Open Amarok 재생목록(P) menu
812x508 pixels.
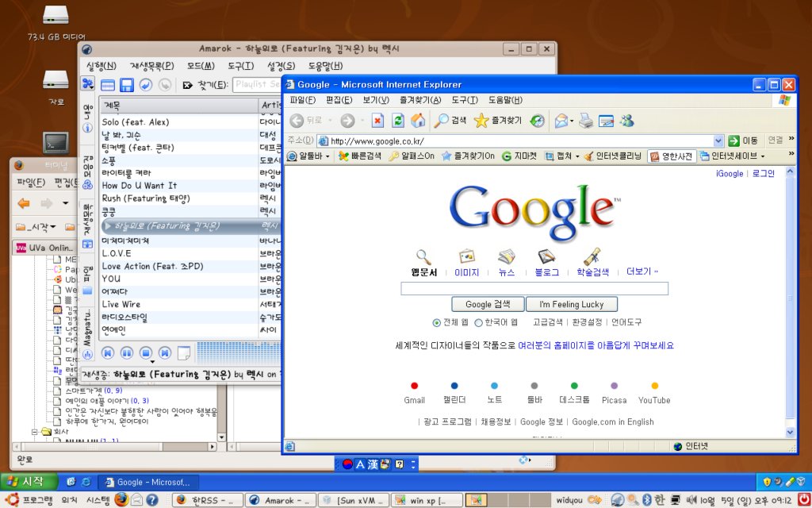(152, 66)
